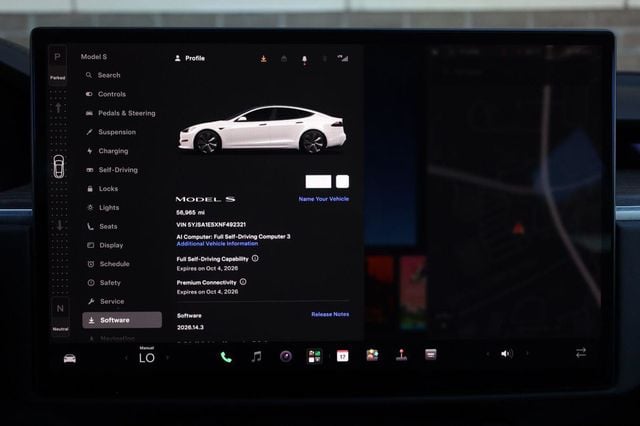Tap the top-down car icon in gear strip
Viewport: 640px width, 426px height.
[59, 166]
